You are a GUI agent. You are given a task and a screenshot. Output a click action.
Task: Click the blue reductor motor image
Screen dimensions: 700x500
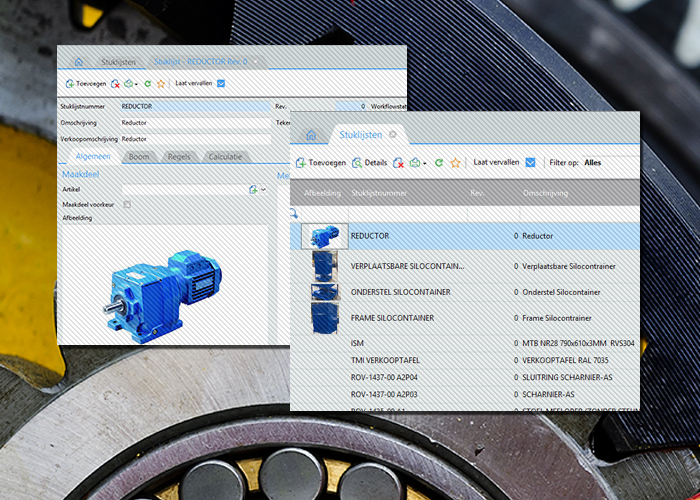163,296
